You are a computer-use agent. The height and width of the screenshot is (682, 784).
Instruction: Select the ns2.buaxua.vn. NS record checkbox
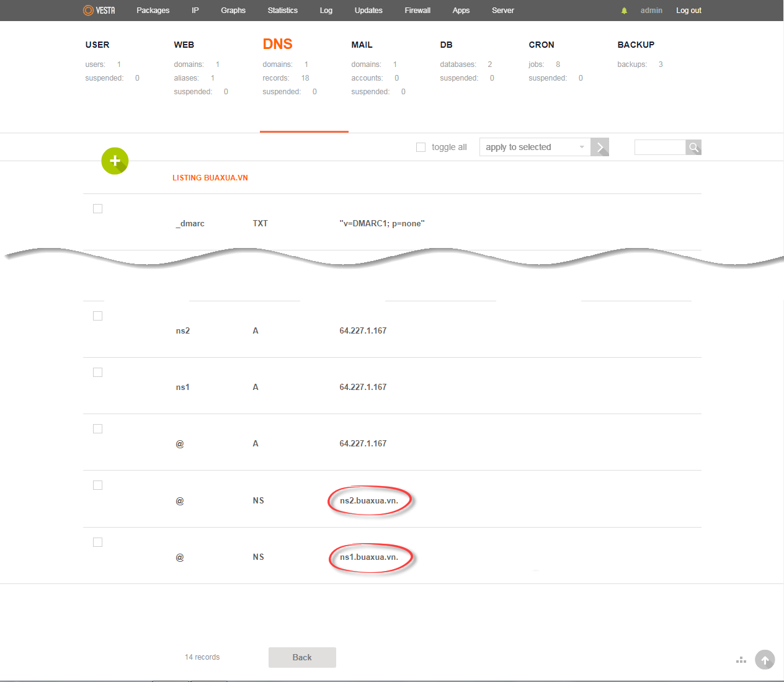point(97,485)
